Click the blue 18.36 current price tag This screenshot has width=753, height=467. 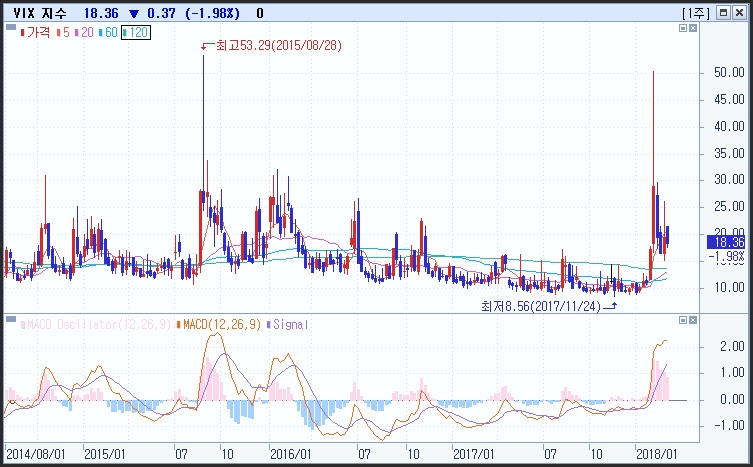pyautogui.click(x=726, y=242)
